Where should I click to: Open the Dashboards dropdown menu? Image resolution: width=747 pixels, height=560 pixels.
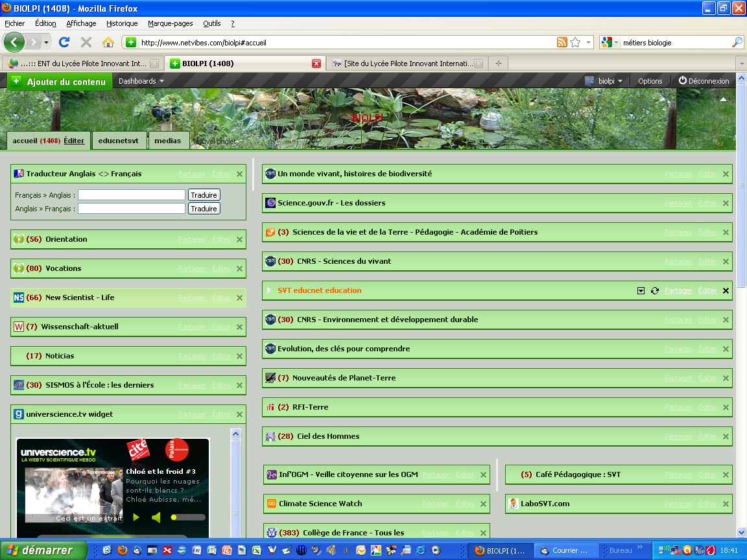click(x=141, y=81)
